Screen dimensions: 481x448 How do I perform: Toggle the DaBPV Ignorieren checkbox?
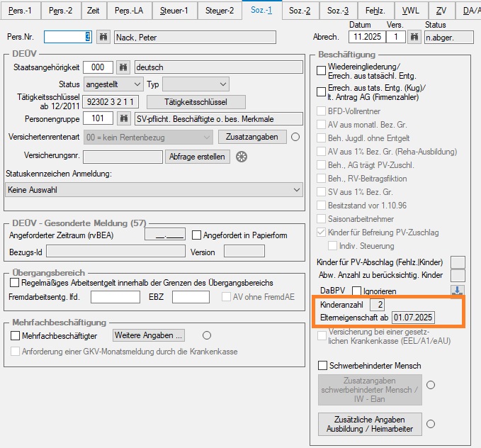point(356,291)
